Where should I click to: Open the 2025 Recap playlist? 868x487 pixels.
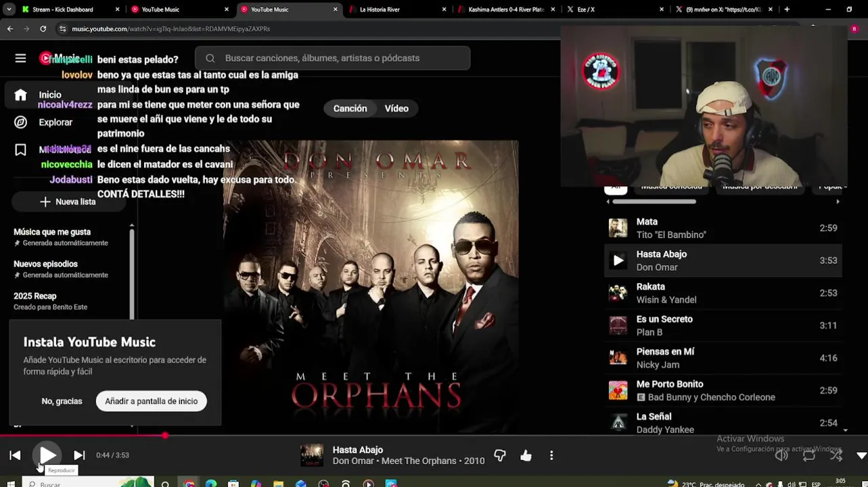pyautogui.click(x=51, y=301)
